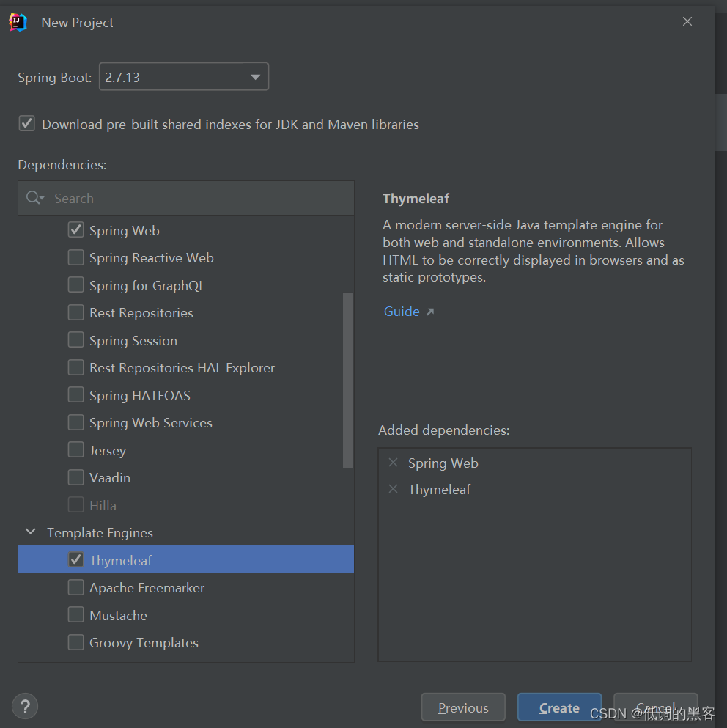Select Thymeleaf in added dependencies
The height and width of the screenshot is (728, 727).
click(x=439, y=489)
